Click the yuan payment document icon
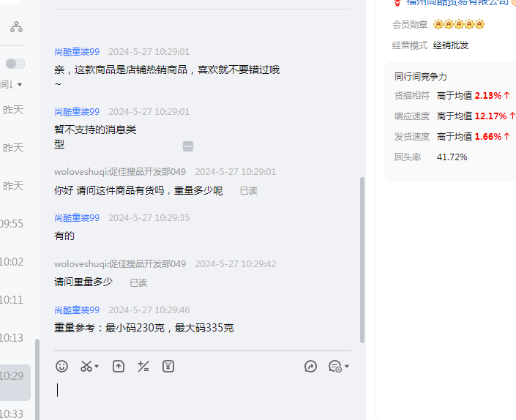The image size is (516, 420). pyautogui.click(x=168, y=366)
